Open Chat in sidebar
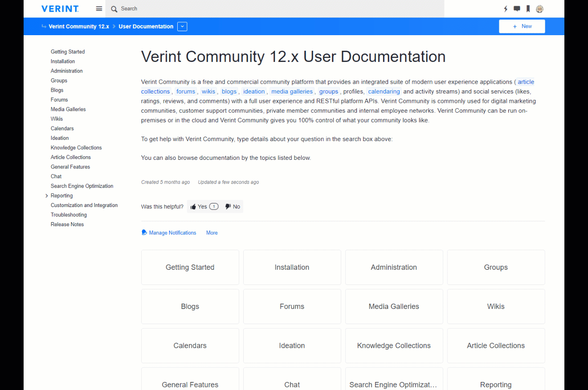 coord(56,176)
